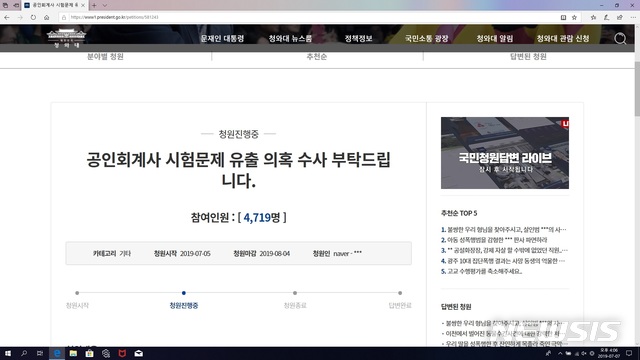This screenshot has height=360, width=640.
Task: Open 문재인 대통령 menu
Action: tap(222, 38)
